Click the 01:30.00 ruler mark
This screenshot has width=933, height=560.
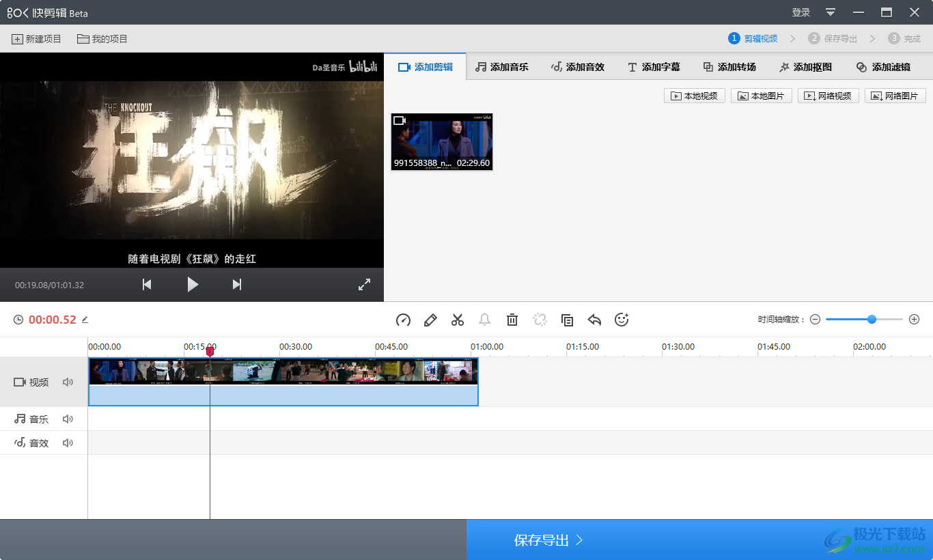(678, 347)
